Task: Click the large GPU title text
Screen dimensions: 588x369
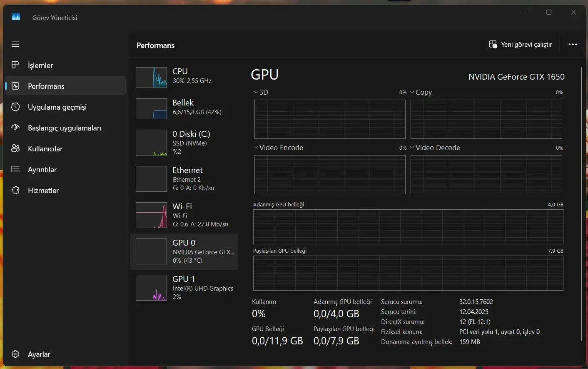Action: click(x=265, y=75)
